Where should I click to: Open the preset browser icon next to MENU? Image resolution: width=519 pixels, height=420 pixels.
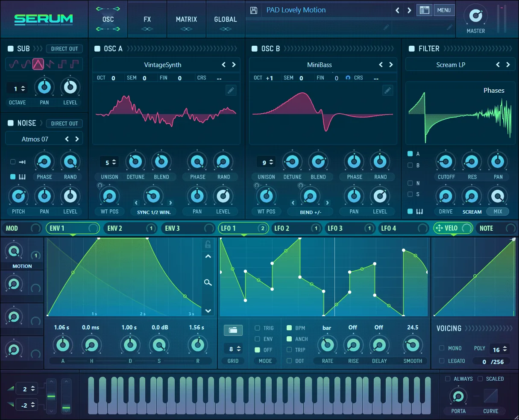tap(424, 10)
